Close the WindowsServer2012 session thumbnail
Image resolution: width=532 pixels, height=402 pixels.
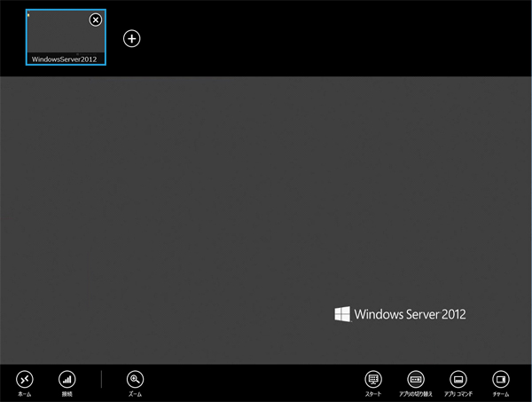tap(96, 20)
